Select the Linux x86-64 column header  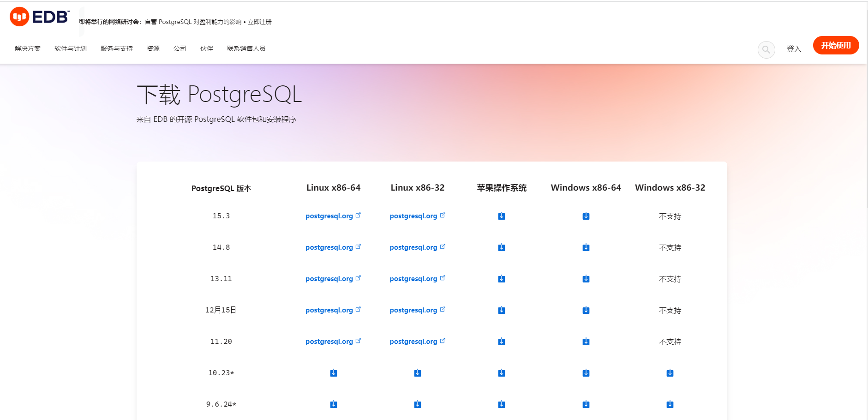coord(334,188)
